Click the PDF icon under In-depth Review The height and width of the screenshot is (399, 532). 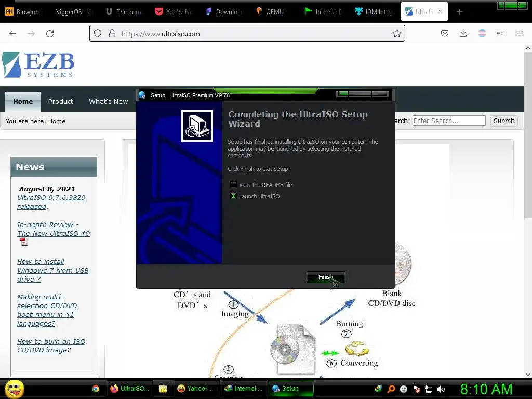point(24,242)
